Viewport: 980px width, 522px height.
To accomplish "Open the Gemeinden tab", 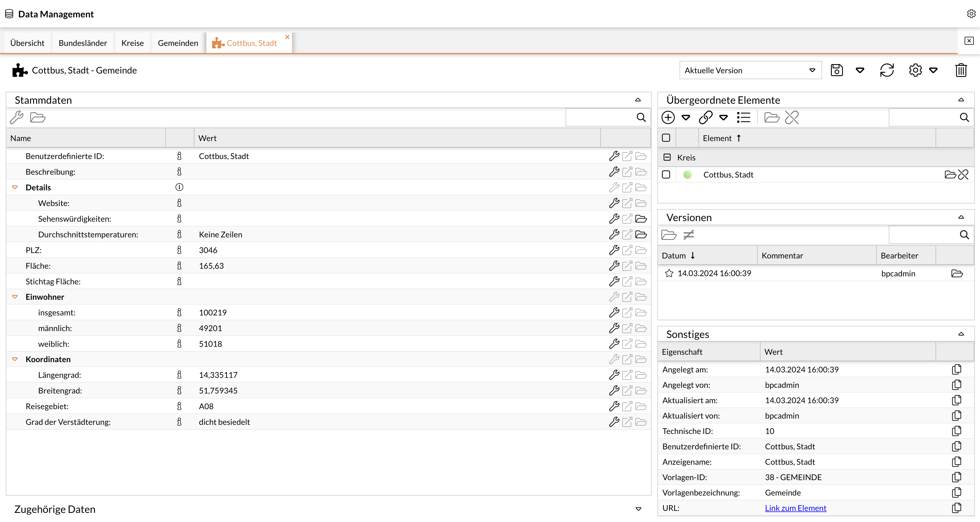I will (178, 43).
